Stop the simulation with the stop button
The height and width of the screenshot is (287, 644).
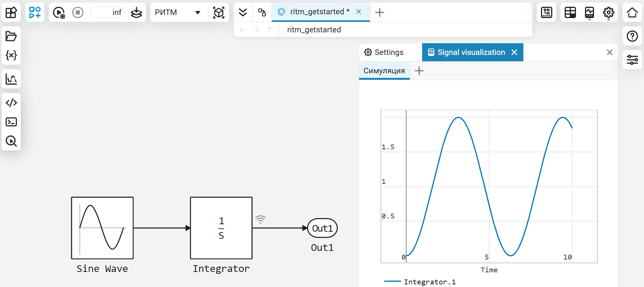[x=78, y=12]
